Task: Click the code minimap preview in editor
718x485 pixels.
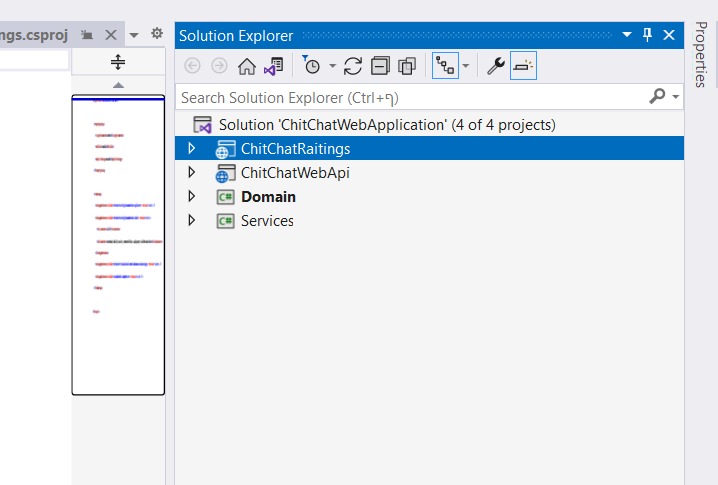Action: [x=118, y=245]
